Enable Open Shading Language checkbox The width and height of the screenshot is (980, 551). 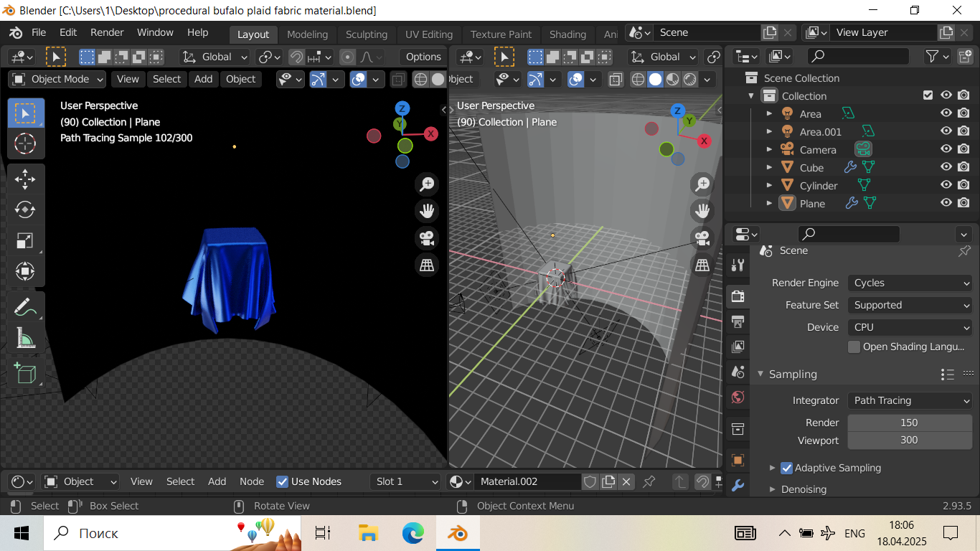point(854,347)
